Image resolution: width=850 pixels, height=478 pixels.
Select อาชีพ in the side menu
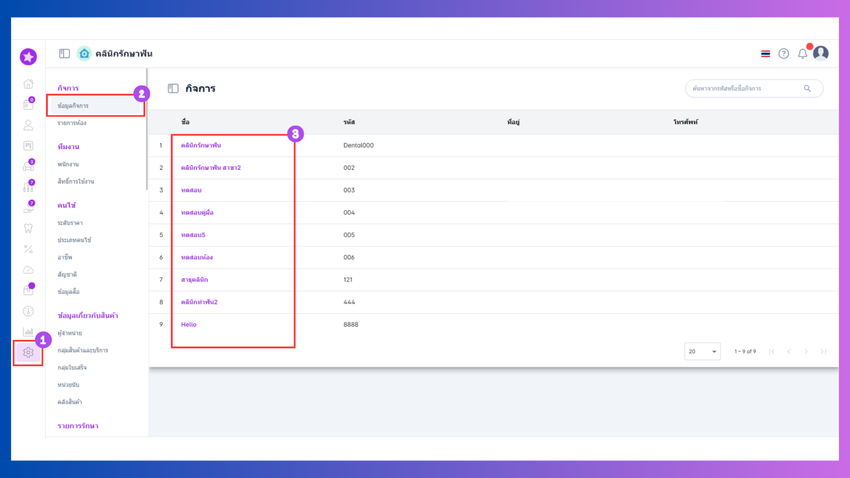tap(65, 257)
